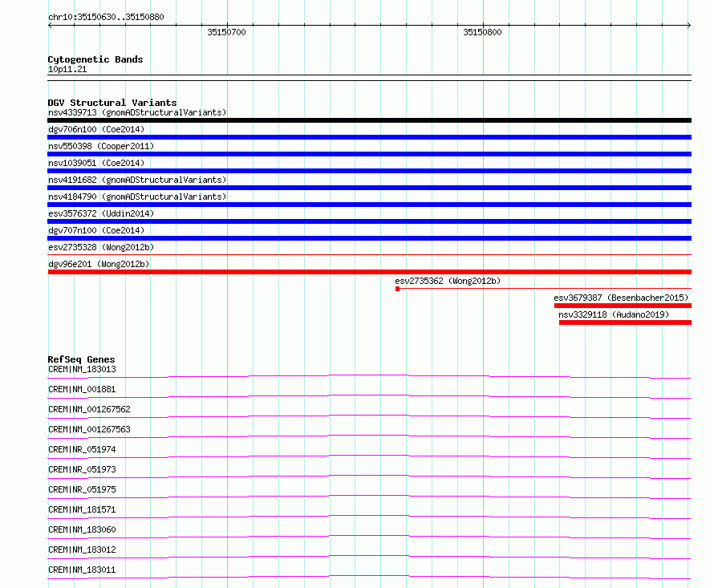Click the right arrow end of ruler

pos(689,25)
